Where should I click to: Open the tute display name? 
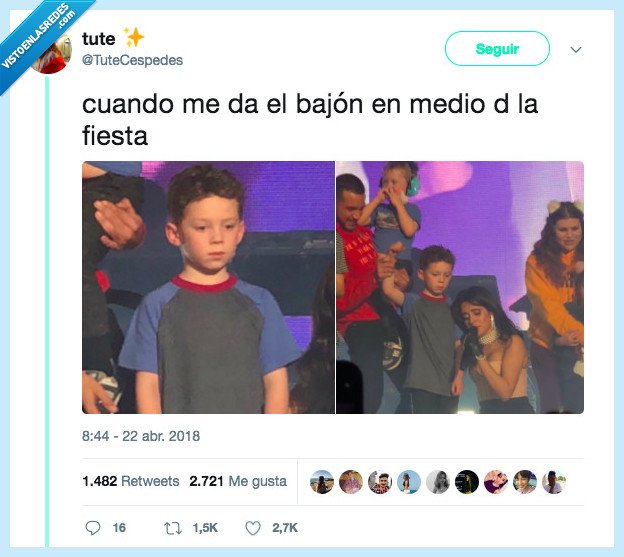[x=99, y=39]
